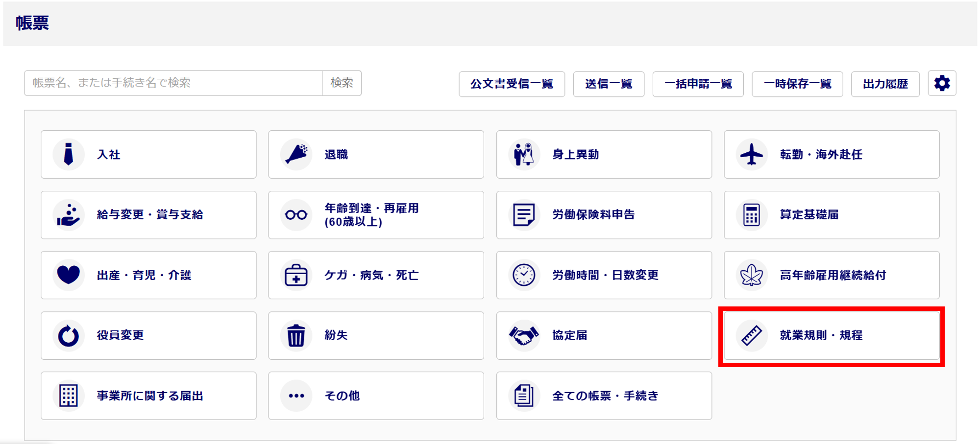Screen dimensions: 980x444
Task: Open the 一括申請一覧 list
Action: (698, 84)
